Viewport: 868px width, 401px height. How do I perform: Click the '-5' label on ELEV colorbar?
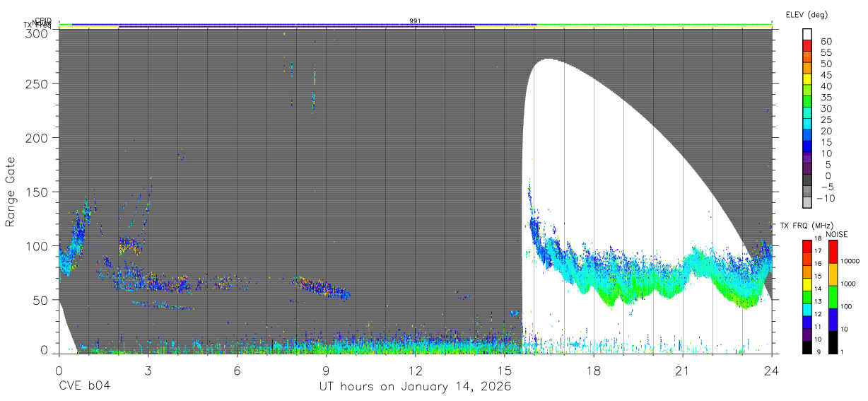pyautogui.click(x=826, y=188)
